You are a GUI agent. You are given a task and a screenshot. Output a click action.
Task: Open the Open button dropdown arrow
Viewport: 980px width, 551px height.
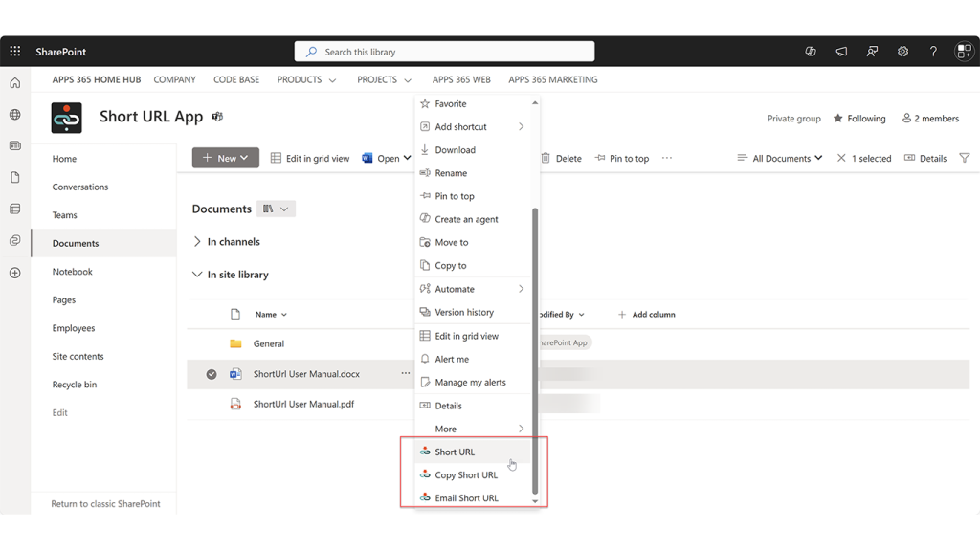pos(407,158)
